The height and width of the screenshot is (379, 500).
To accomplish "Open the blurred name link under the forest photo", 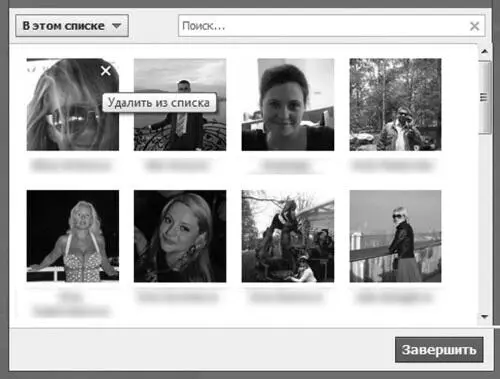I will point(392,165).
